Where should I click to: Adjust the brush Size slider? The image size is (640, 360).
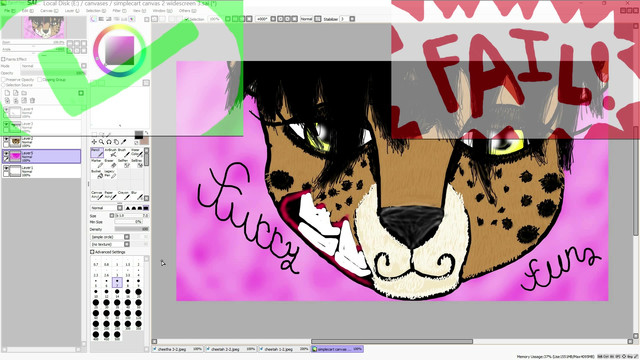132,216
